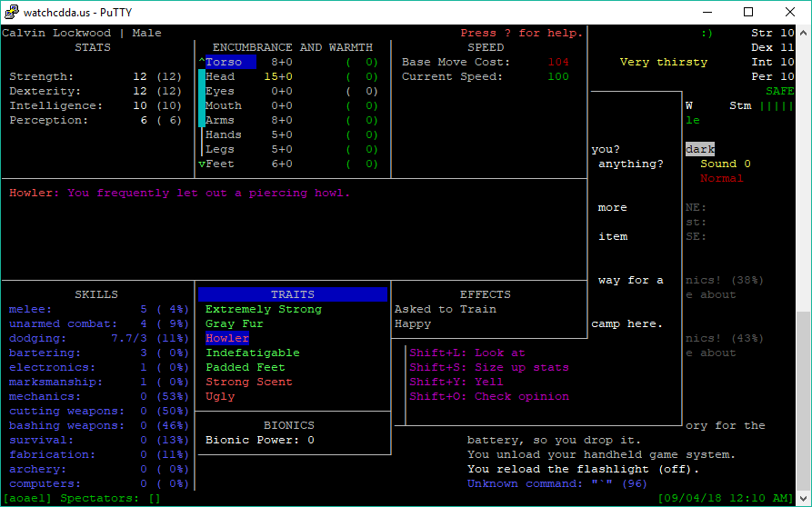
Task: Click the computers skill row
Action: [99, 483]
